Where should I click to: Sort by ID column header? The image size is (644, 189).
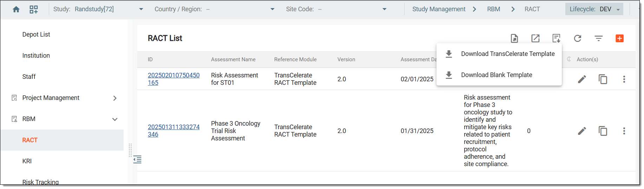point(150,59)
